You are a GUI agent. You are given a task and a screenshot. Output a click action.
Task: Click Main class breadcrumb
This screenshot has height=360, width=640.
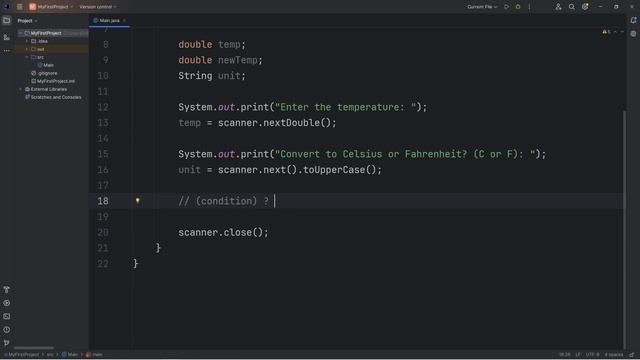(70, 355)
